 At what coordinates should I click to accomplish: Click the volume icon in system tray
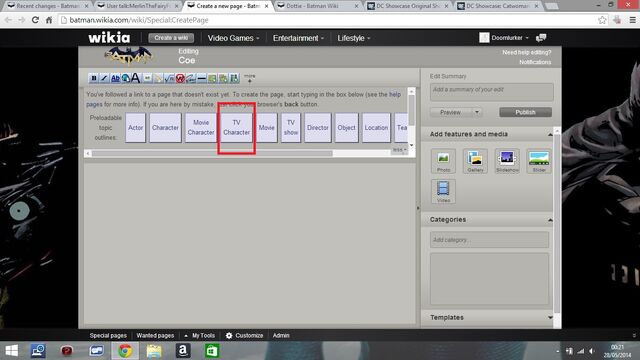[591, 351]
